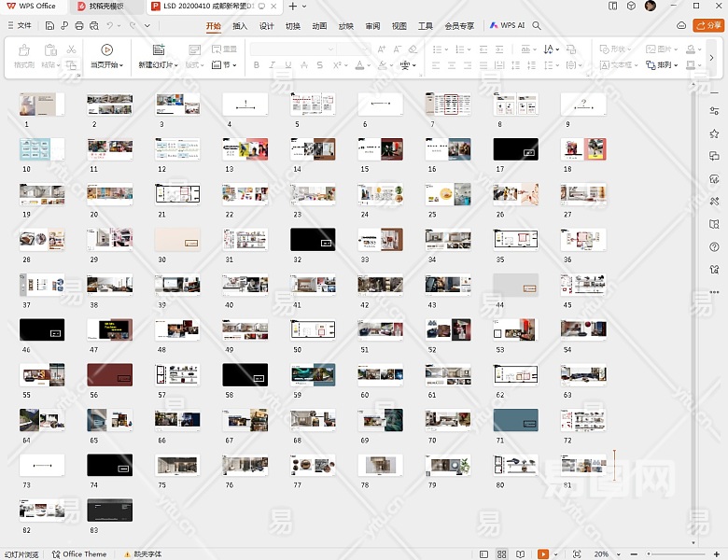
Task: Select slide thumbnail number 74
Action: tap(109, 465)
